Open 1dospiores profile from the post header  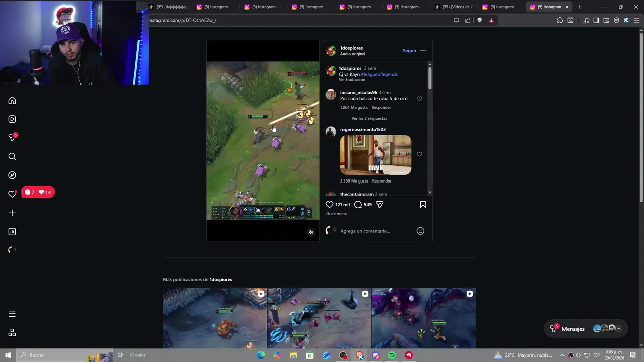click(x=351, y=48)
